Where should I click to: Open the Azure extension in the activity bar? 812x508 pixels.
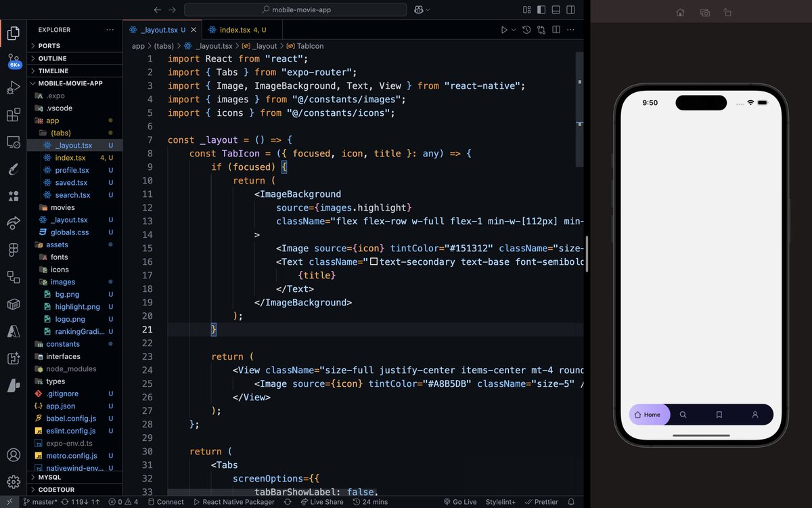13,331
